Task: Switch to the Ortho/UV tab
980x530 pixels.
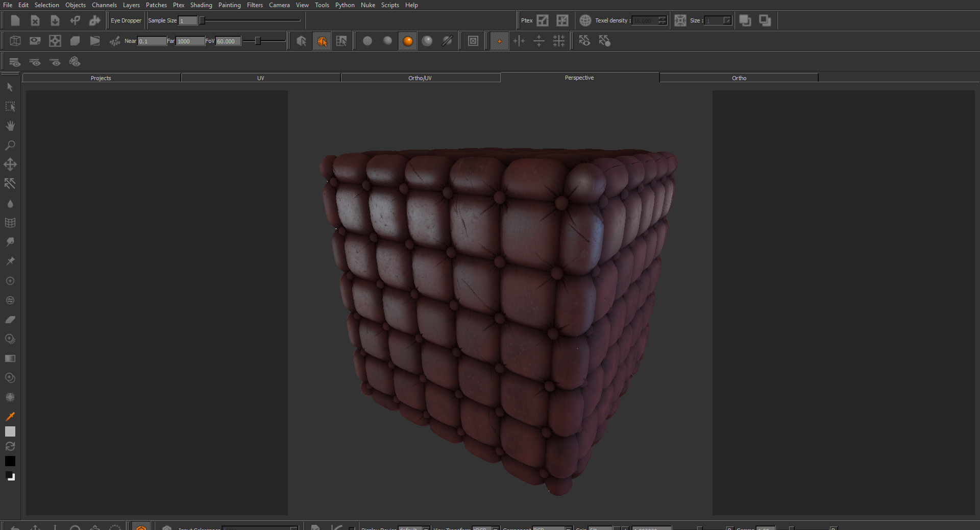Action: pos(420,78)
